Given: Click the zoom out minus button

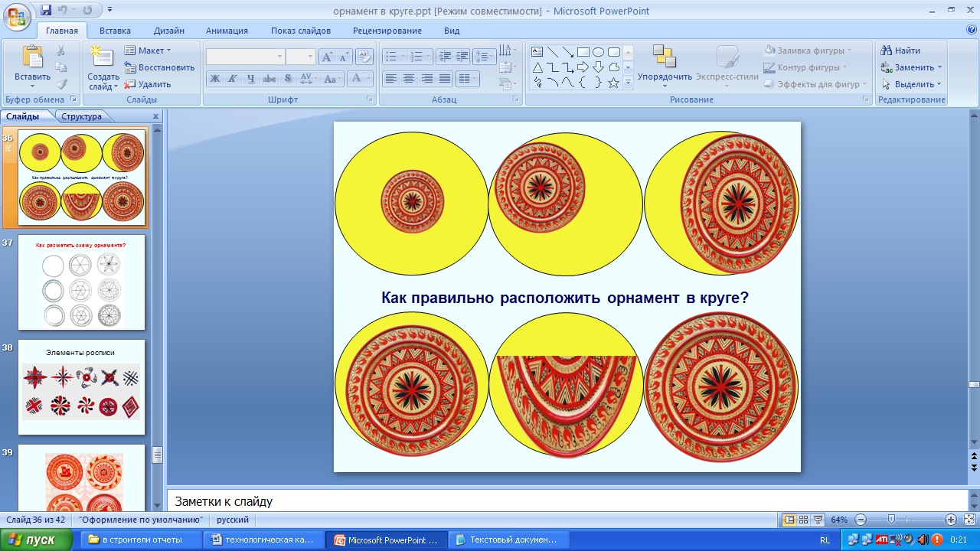Looking at the screenshot, I should (x=861, y=520).
